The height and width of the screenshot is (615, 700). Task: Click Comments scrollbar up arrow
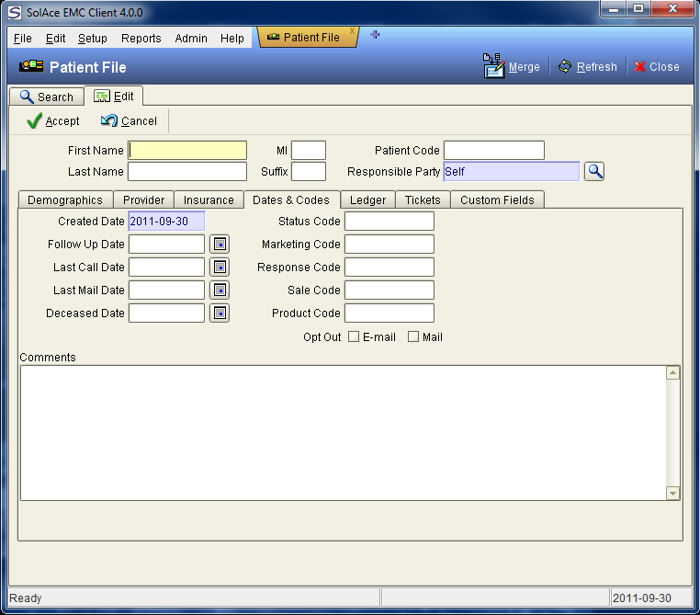pos(672,372)
